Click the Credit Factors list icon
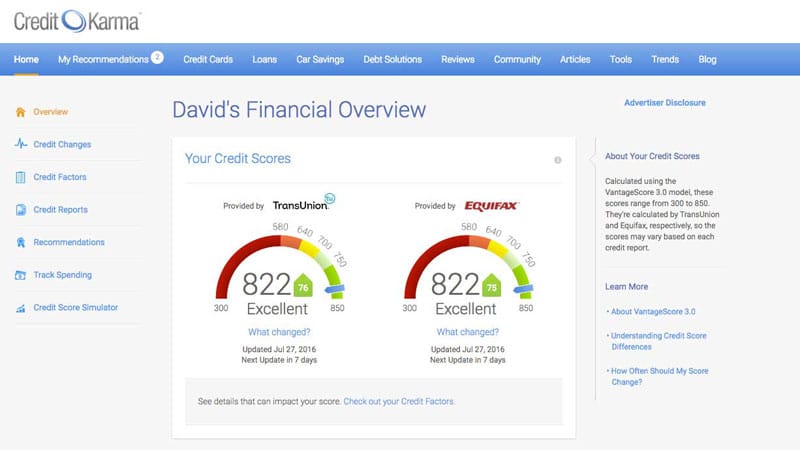800x450 pixels. (21, 177)
